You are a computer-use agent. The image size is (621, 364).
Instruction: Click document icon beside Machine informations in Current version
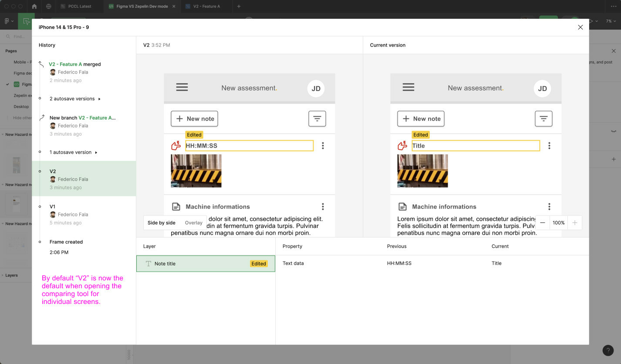click(402, 207)
